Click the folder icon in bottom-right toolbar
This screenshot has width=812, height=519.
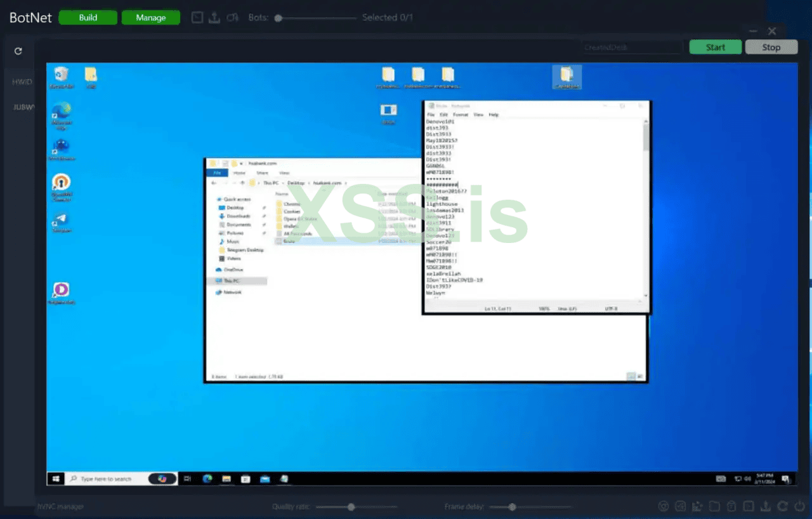tap(714, 506)
